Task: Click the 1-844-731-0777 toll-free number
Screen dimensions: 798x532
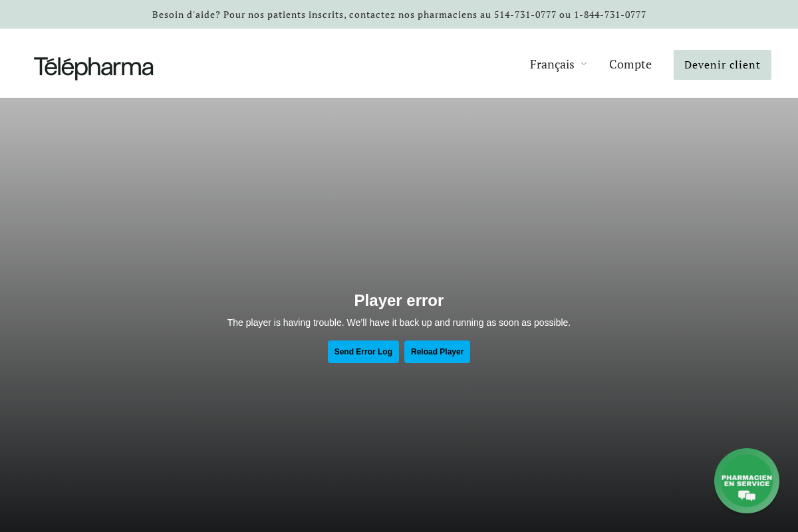Action: [x=610, y=14]
